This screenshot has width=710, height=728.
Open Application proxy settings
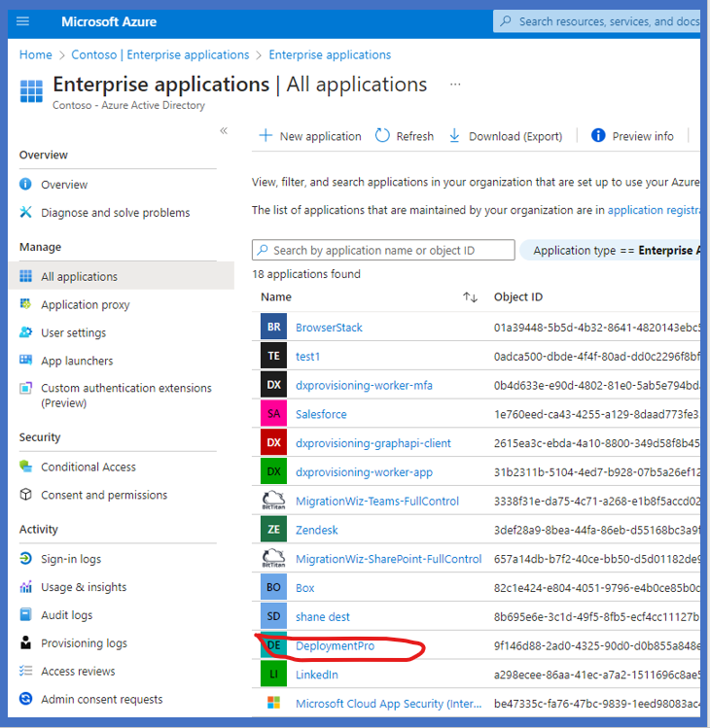[85, 304]
